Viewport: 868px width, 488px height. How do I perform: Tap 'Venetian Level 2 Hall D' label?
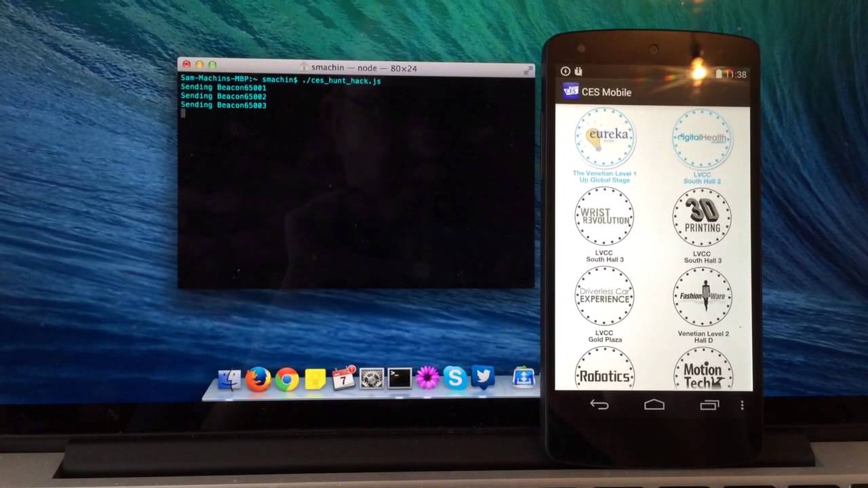tap(703, 337)
